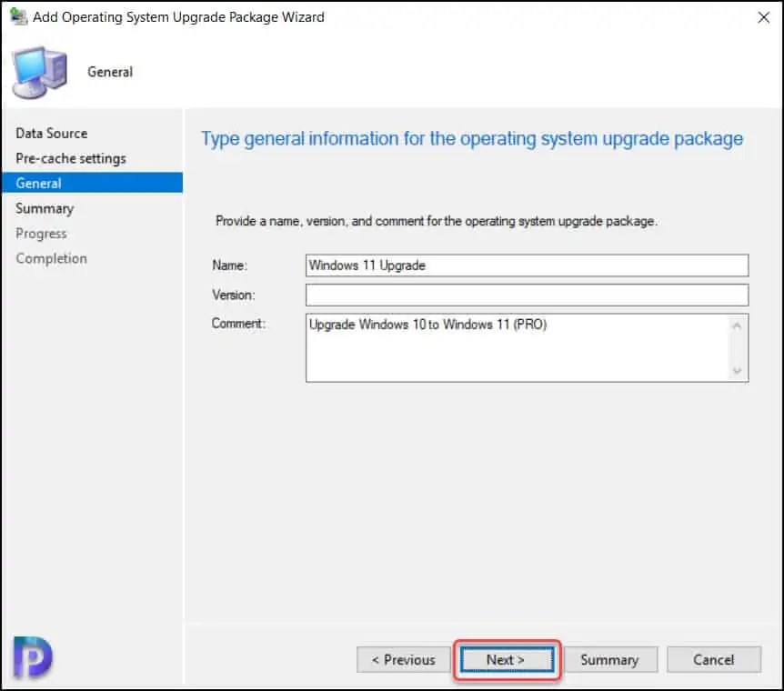
Task: Close the wizard window with X
Action: point(763,17)
